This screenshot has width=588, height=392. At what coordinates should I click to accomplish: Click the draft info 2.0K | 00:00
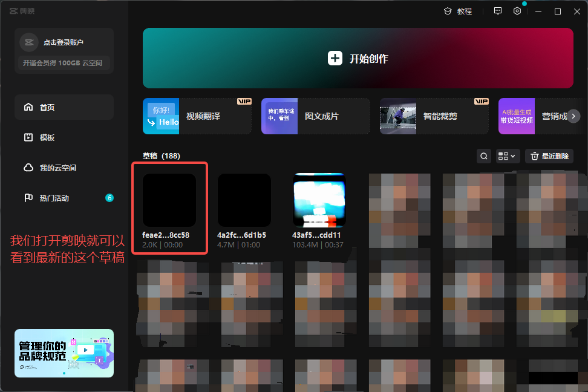click(162, 244)
